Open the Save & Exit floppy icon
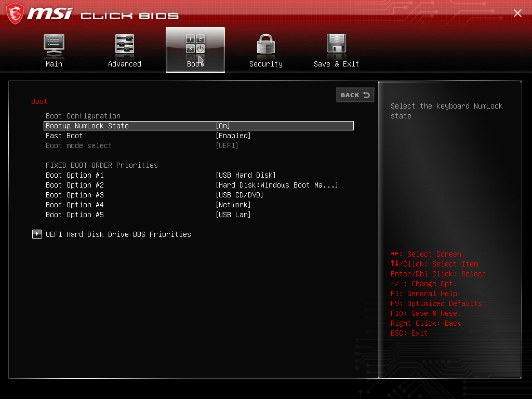The image size is (532, 399). pyautogui.click(x=336, y=45)
